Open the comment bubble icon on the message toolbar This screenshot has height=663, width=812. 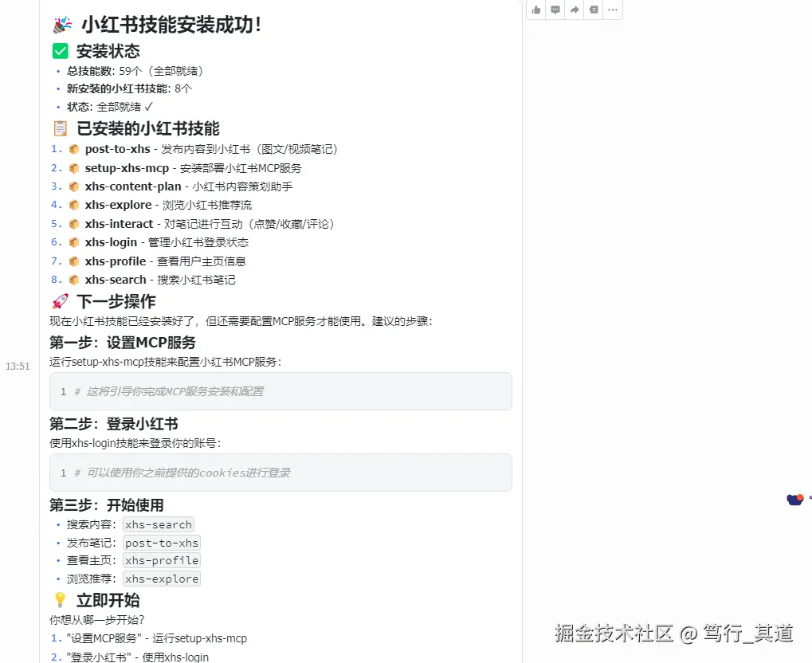click(x=555, y=10)
